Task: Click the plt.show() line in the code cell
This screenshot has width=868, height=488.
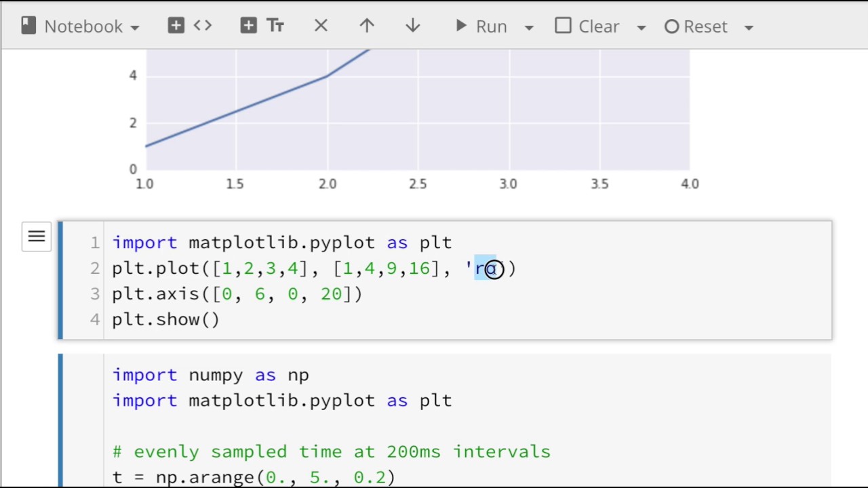Action: coord(166,320)
